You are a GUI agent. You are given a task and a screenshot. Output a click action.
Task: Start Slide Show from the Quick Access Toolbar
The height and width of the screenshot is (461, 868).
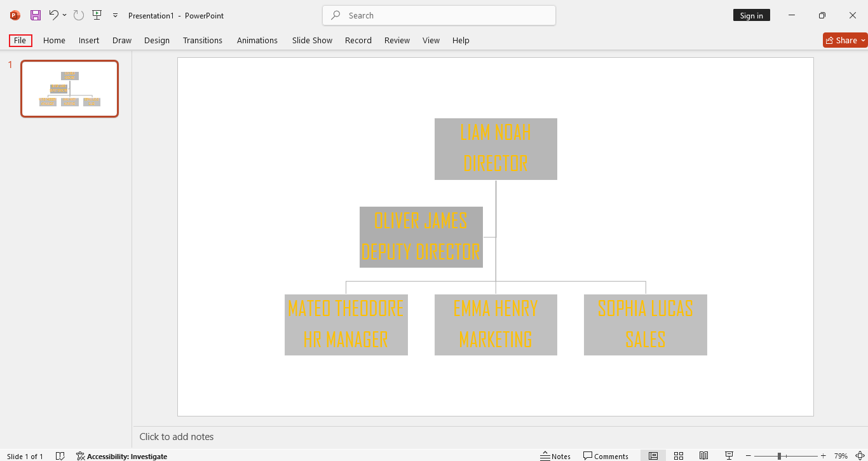tap(97, 15)
